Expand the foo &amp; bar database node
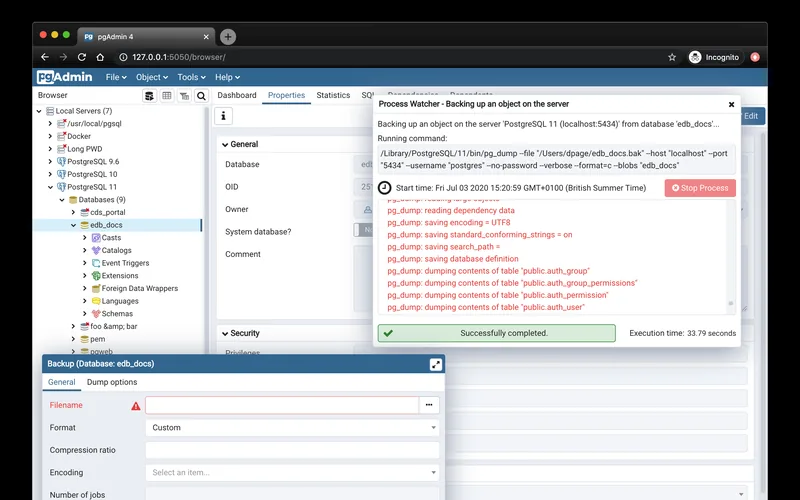This screenshot has width=800, height=500. pyautogui.click(x=73, y=327)
